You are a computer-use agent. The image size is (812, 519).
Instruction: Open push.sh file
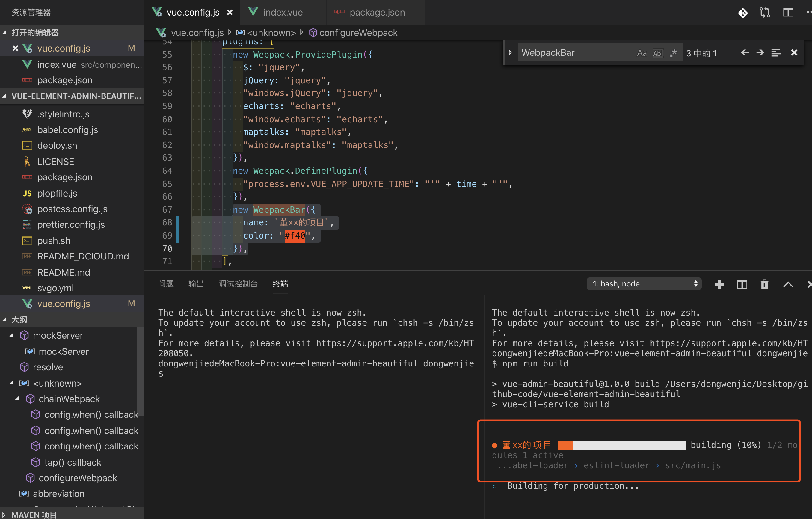(72, 240)
